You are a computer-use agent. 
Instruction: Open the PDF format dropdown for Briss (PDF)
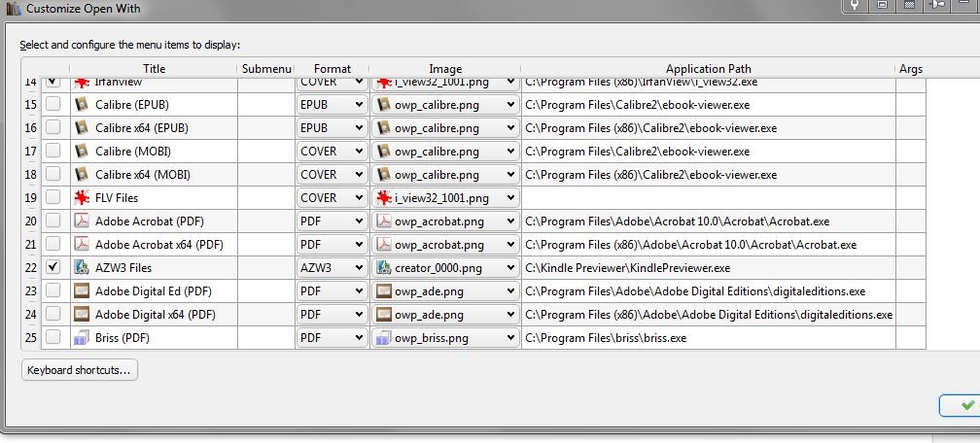point(332,338)
